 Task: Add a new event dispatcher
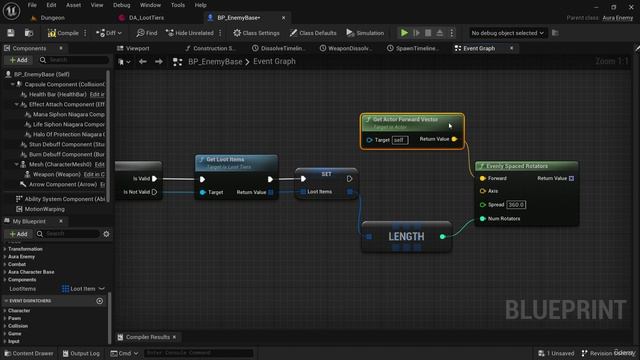click(x=99, y=301)
